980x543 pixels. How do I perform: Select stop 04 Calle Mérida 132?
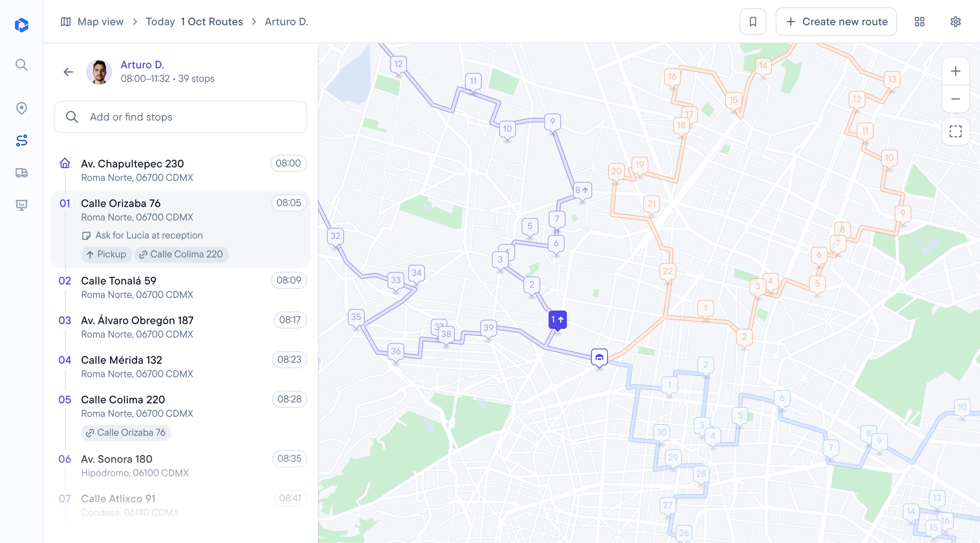click(180, 367)
